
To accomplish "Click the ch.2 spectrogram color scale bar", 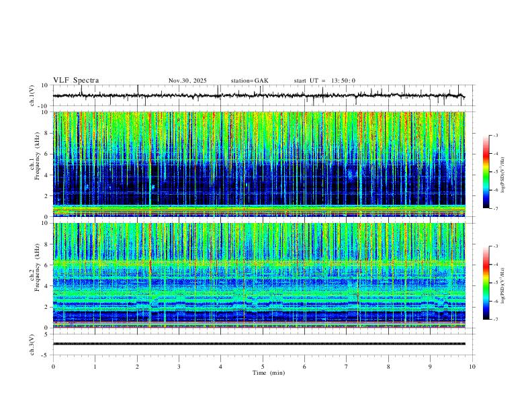I will pyautogui.click(x=486, y=283).
